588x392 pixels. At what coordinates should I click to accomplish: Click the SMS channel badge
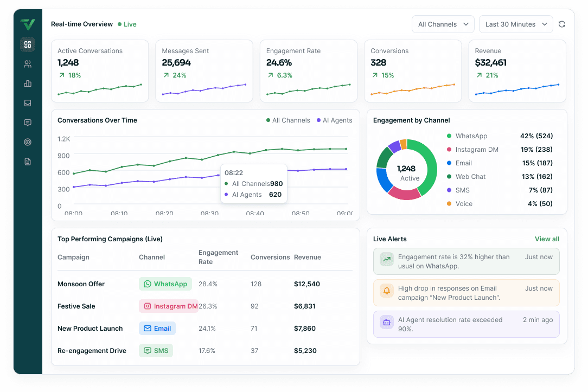click(156, 351)
